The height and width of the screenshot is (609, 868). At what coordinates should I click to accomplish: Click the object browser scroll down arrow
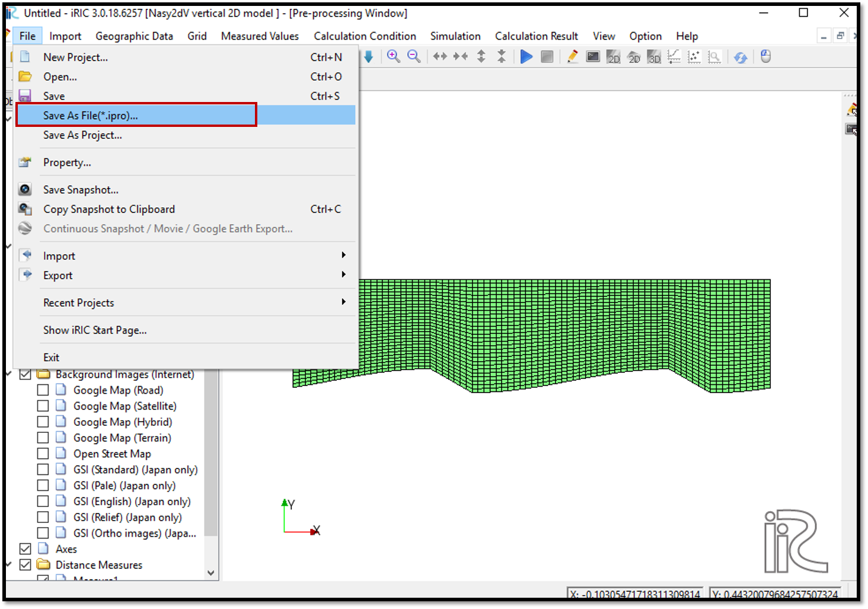pyautogui.click(x=211, y=573)
